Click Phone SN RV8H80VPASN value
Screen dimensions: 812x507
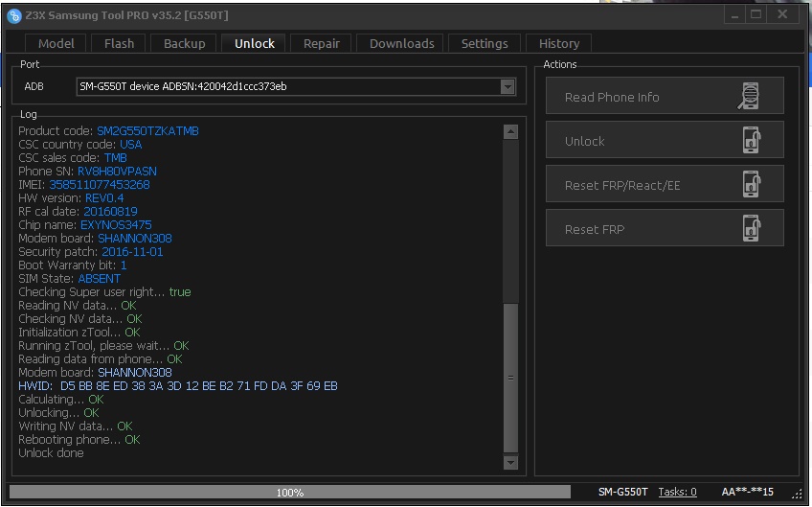point(117,172)
